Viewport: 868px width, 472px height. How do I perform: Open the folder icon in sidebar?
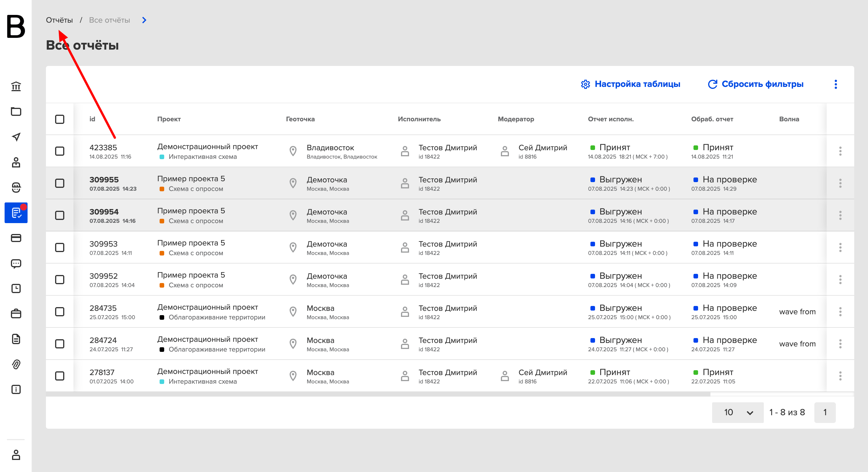[x=16, y=112]
